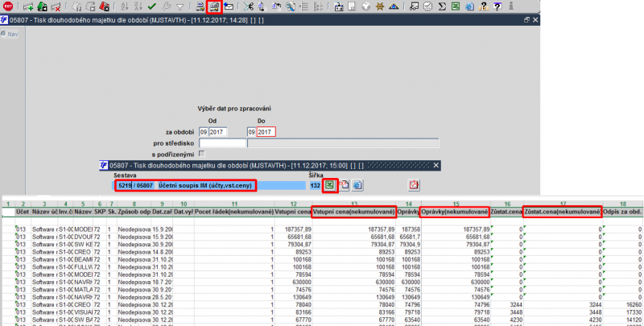Click the delete record icon with red X
This screenshot has width=644, height=326.
click(56, 6)
